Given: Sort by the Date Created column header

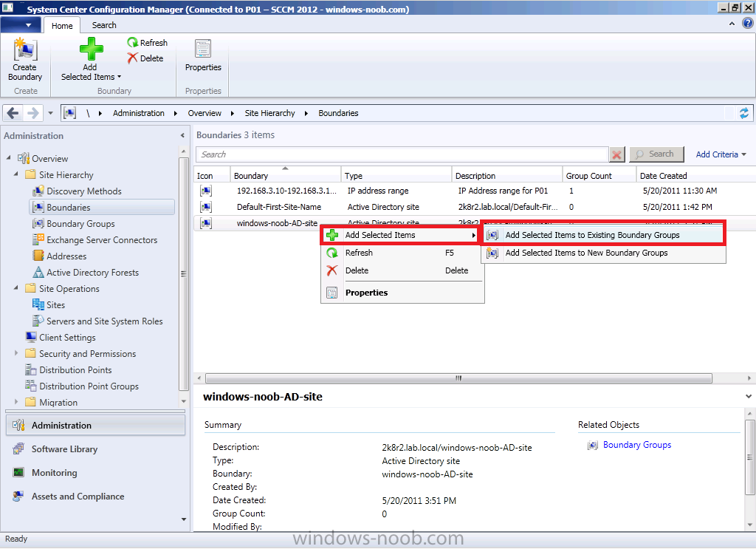Looking at the screenshot, I should click(x=695, y=176).
